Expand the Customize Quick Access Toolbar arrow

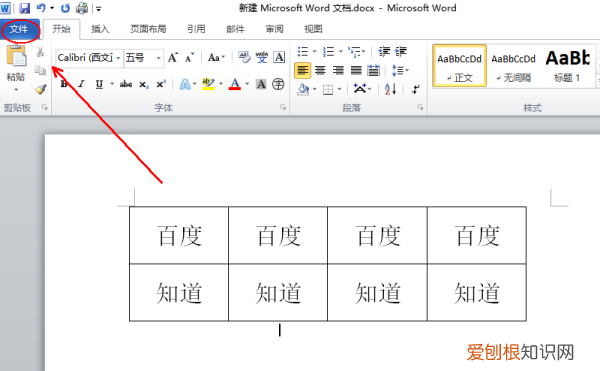point(98,9)
